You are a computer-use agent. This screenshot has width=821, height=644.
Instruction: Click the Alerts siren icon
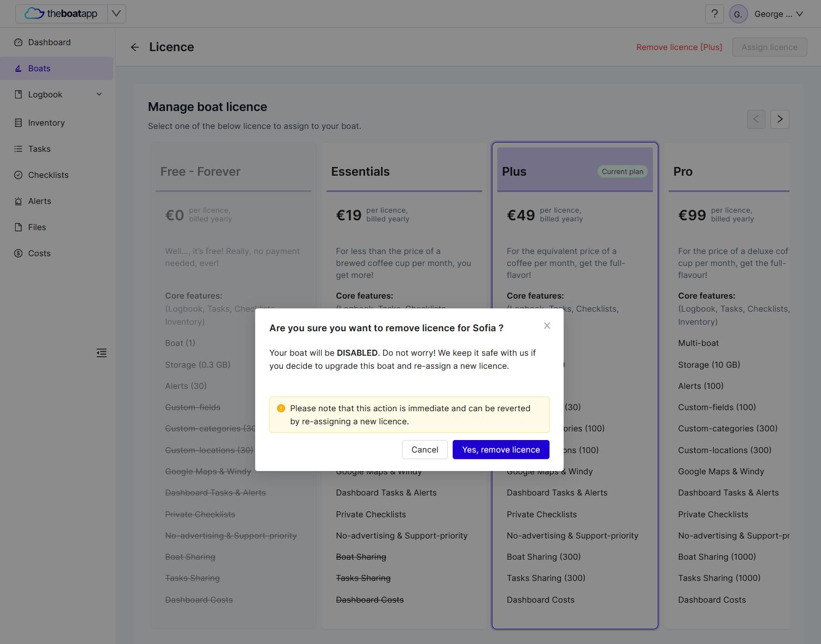click(18, 201)
